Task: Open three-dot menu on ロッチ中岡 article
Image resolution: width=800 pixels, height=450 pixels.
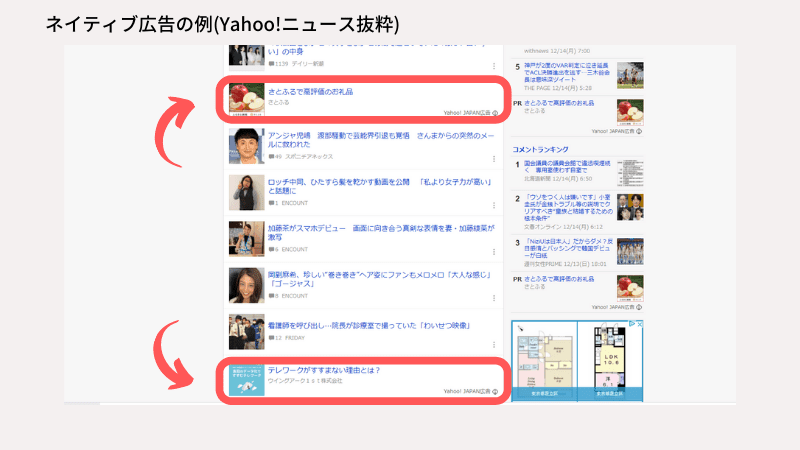Action: pyautogui.click(x=494, y=205)
